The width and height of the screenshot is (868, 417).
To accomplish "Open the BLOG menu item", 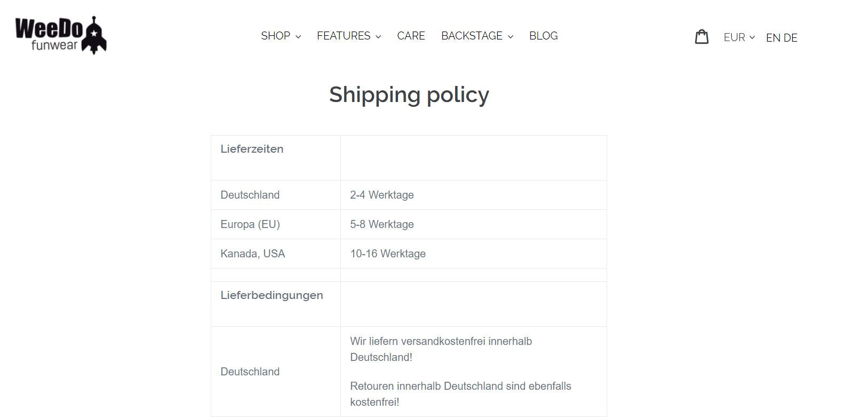I will [x=543, y=36].
